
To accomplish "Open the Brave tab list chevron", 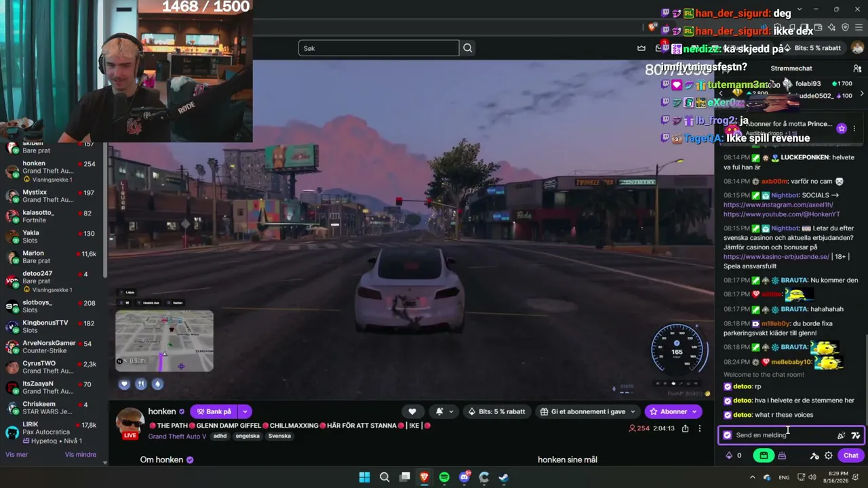I will tap(800, 9).
